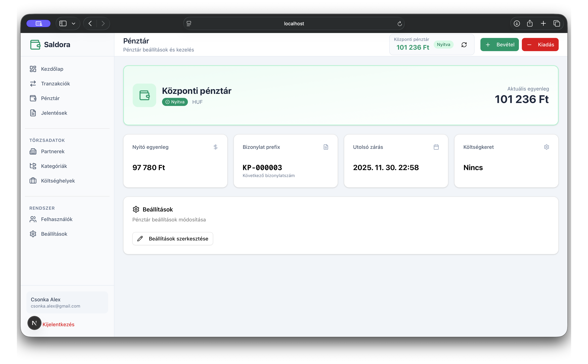
Task: Click the localhost address field
Action: tap(294, 24)
